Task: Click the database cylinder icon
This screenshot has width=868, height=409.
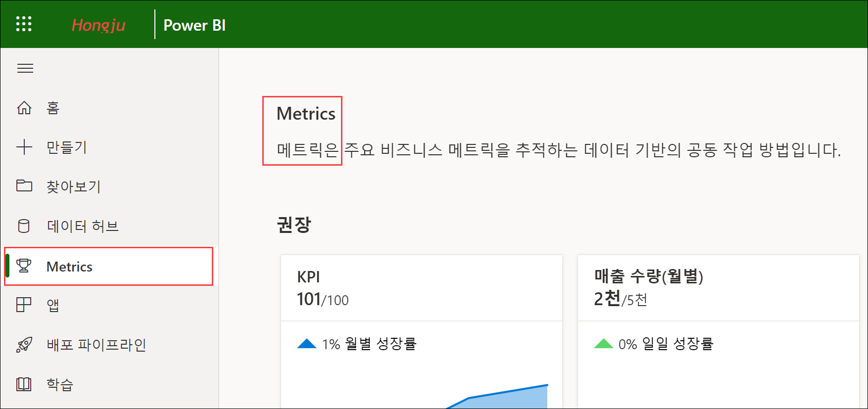Action: point(24,226)
